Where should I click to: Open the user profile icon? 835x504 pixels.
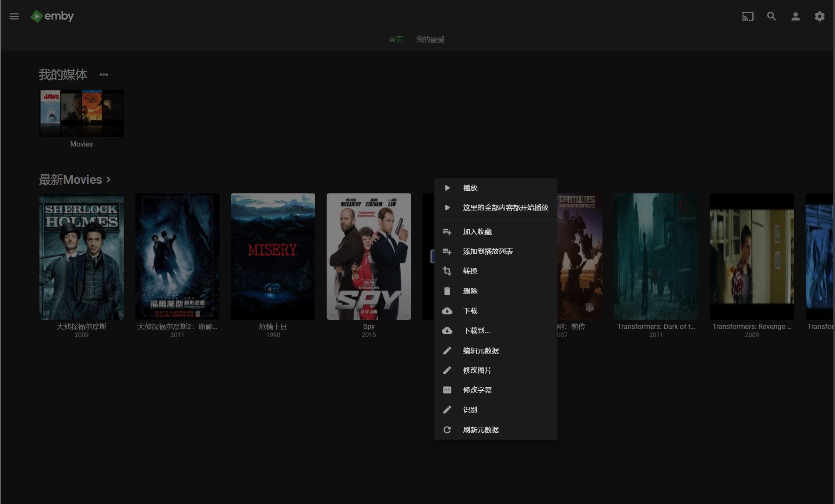(795, 17)
